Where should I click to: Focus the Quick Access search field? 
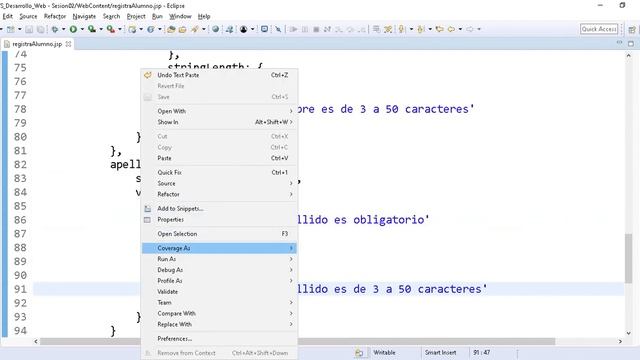pyautogui.click(x=599, y=29)
